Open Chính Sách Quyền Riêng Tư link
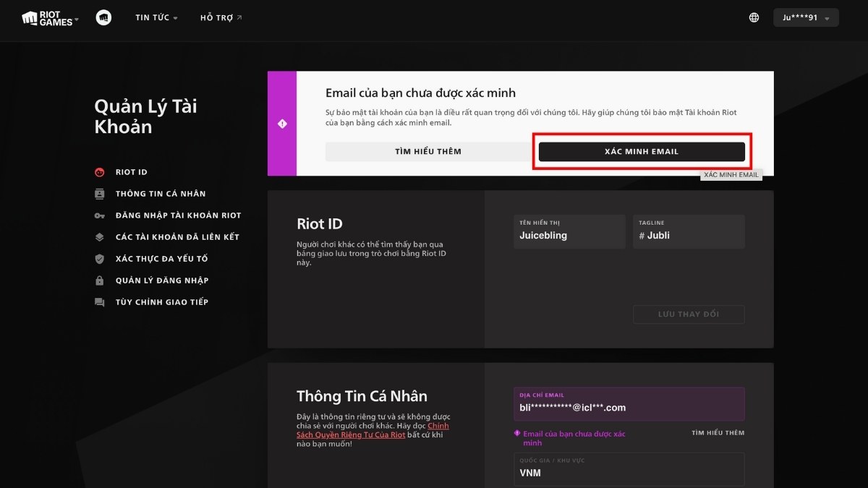 (x=373, y=430)
